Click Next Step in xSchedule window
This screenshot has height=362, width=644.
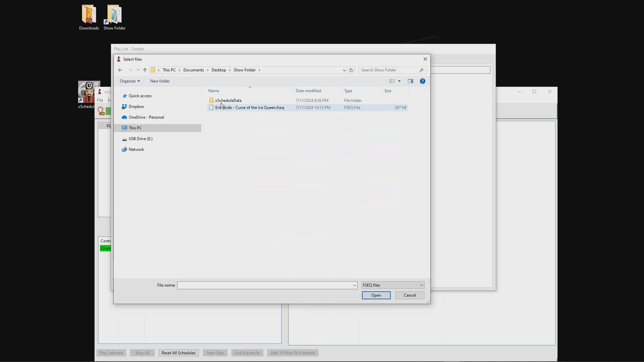tap(215, 353)
